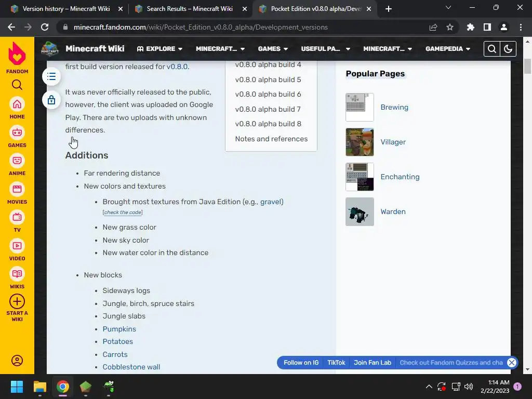Image resolution: width=532 pixels, height=399 pixels.
Task: Click the Minecraft Wiki logo image
Action: point(49,48)
